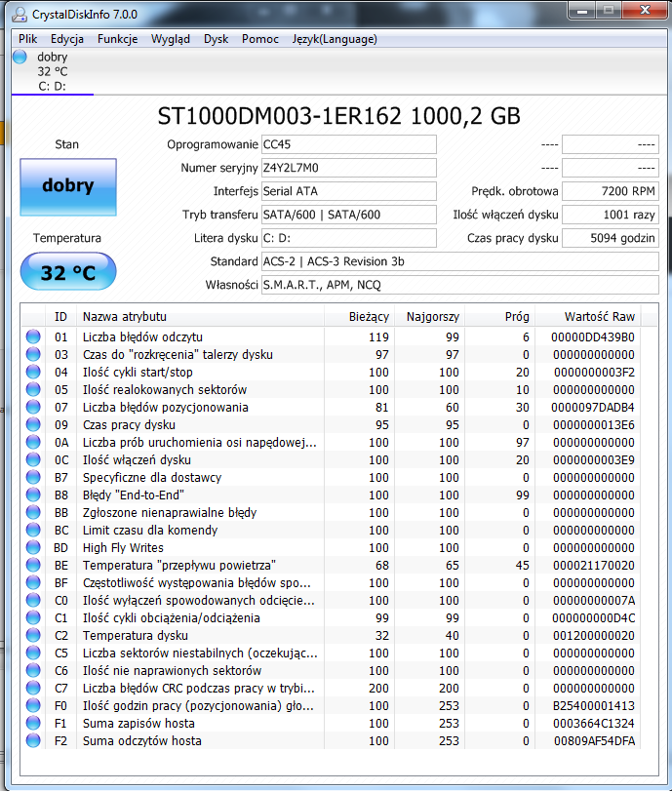
Task: Click status orb for High Fly Writes
Action: pos(33,547)
